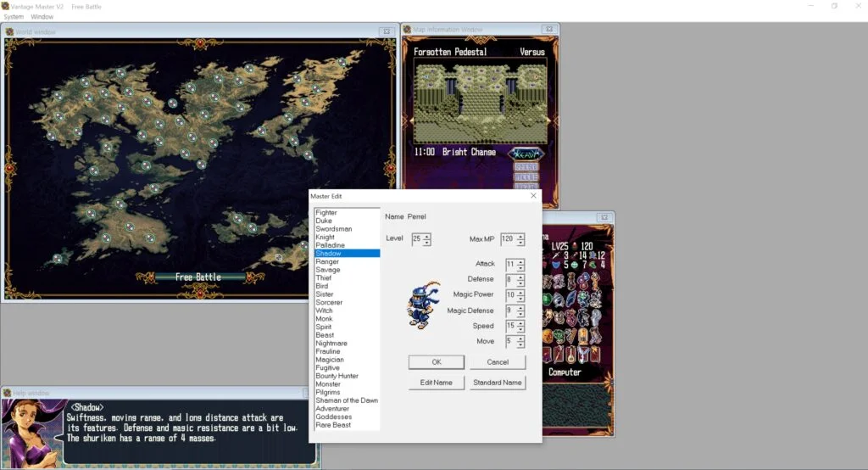
Task: Select Fugitive in the master list
Action: point(347,367)
